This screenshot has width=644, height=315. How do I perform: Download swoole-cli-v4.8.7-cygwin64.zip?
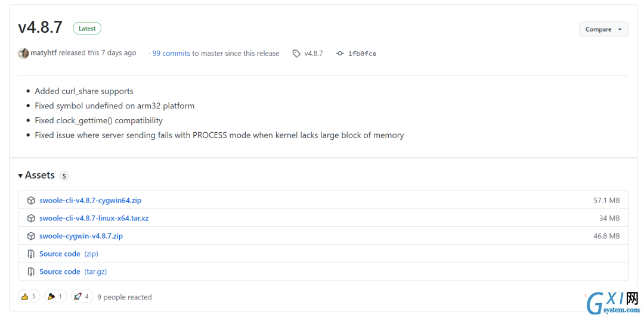tap(91, 201)
